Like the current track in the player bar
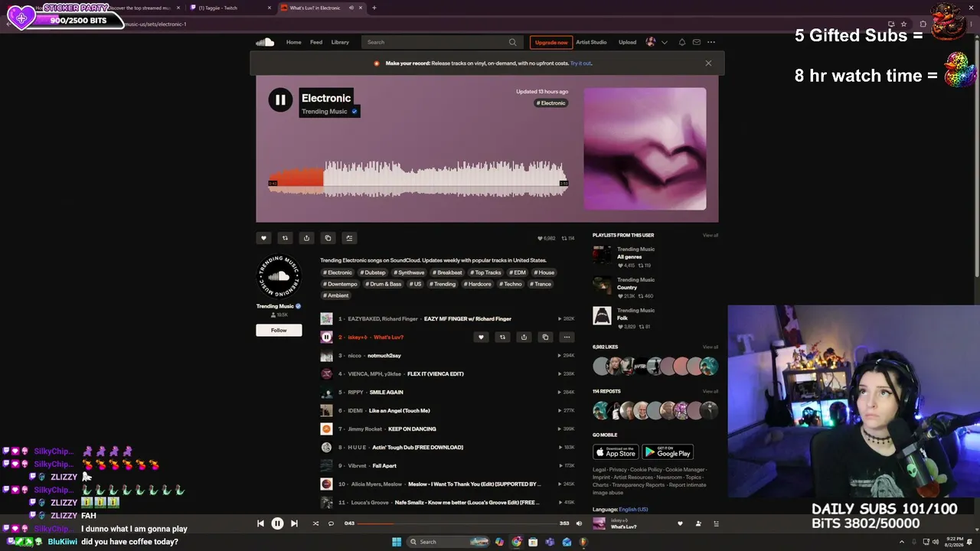 680,523
